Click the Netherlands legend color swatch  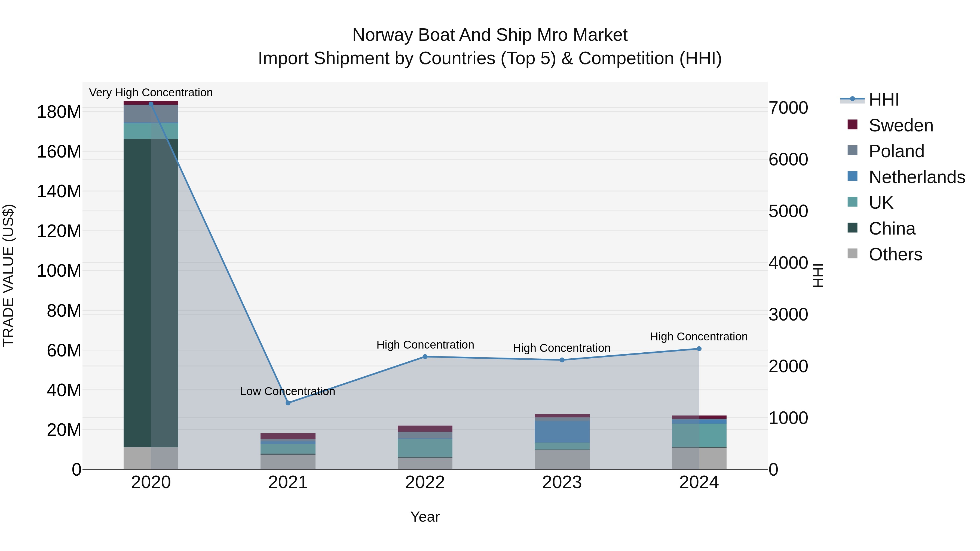tap(853, 176)
